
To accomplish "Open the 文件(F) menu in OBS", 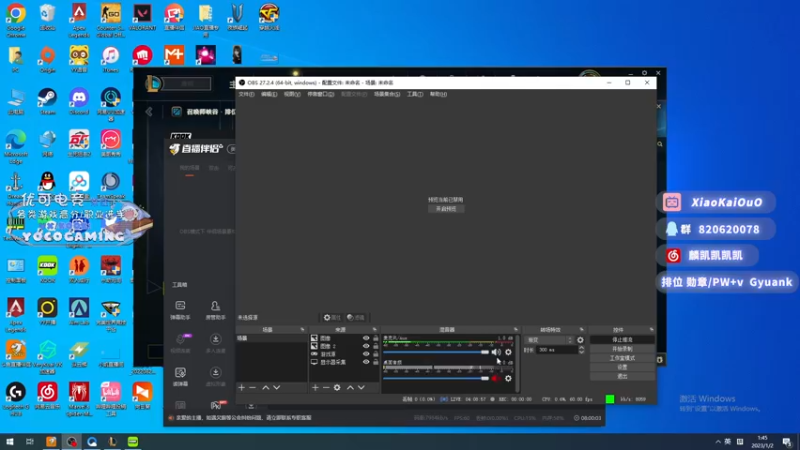I will tap(246, 94).
